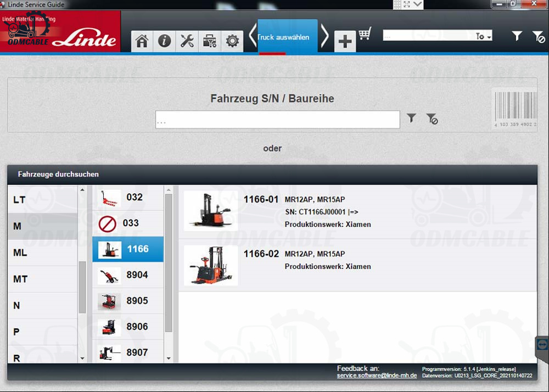Click the vehicle type list scrollbar thumb
This screenshot has height=392, width=549.
coord(82,287)
